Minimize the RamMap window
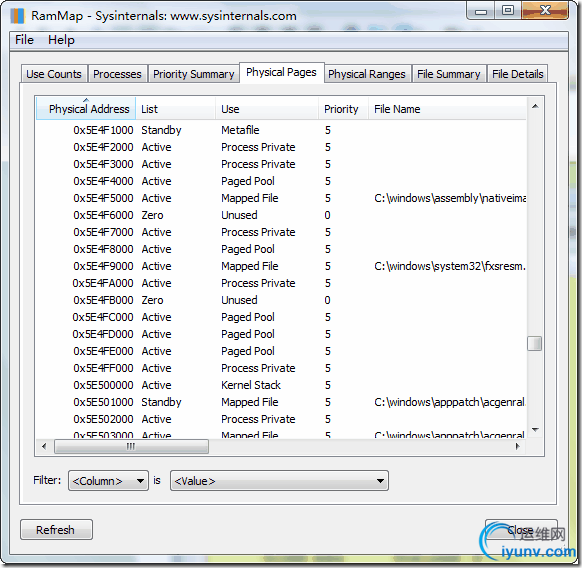Screen dimensions: 582x568 pos(481,12)
